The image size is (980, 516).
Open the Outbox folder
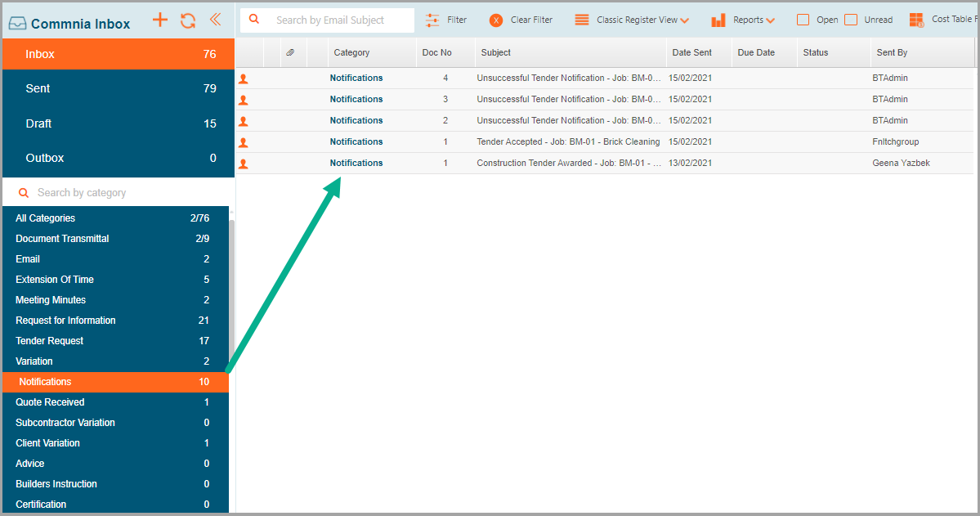pyautogui.click(x=119, y=158)
